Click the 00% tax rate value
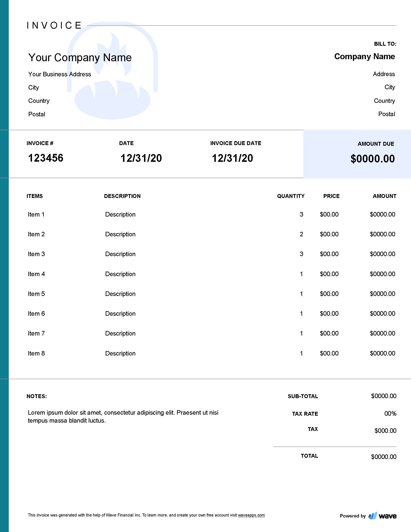Screen dimensions: 411x532 (390, 414)
